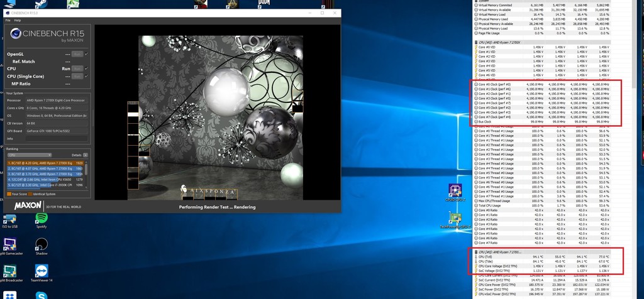Expand ranking Details arrow button
Viewport: 644px width, 299px height.
tap(85, 155)
